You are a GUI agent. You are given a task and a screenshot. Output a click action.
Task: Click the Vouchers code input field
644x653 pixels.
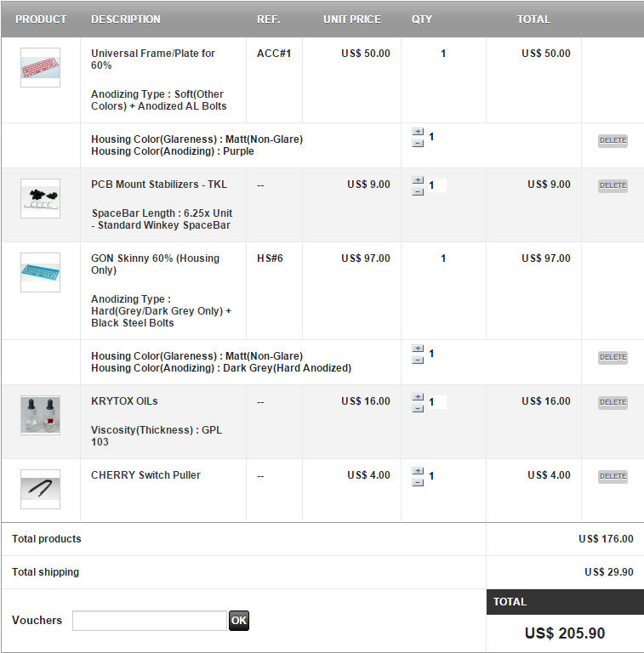pos(150,621)
